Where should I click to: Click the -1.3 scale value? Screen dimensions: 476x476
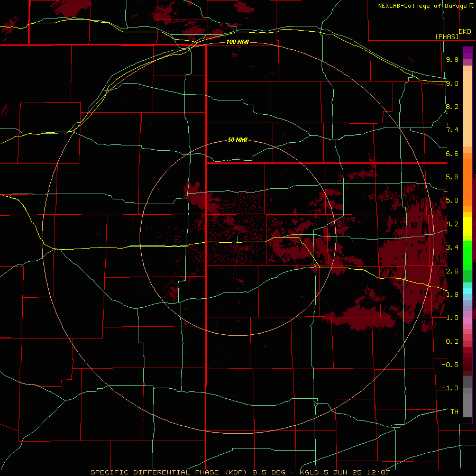pyautogui.click(x=450, y=388)
